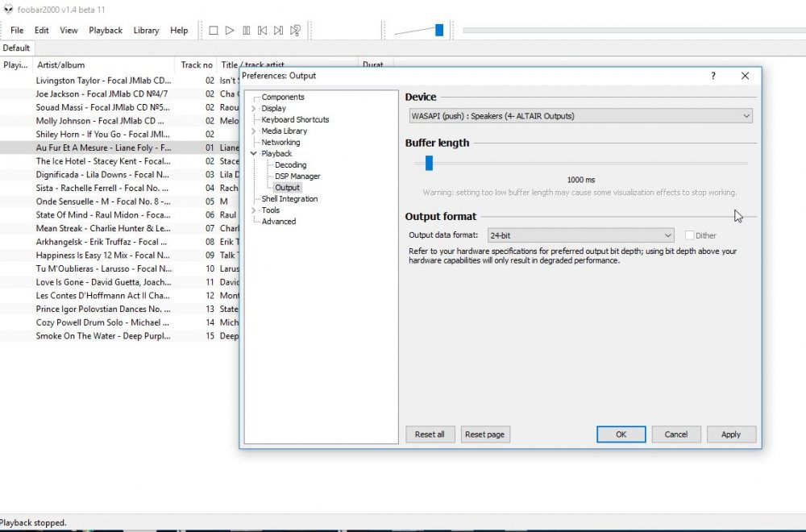Collapse the Playback tree node
Viewport: 806px width, 532px height.
253,154
